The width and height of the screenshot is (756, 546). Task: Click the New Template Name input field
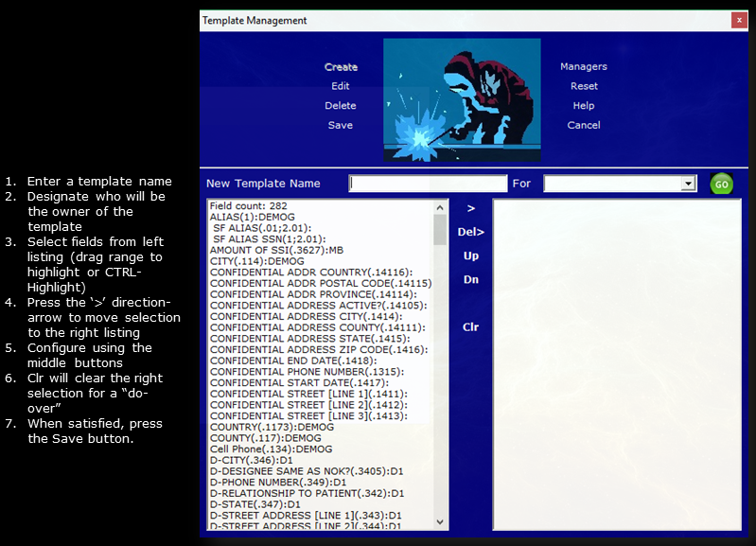(428, 184)
